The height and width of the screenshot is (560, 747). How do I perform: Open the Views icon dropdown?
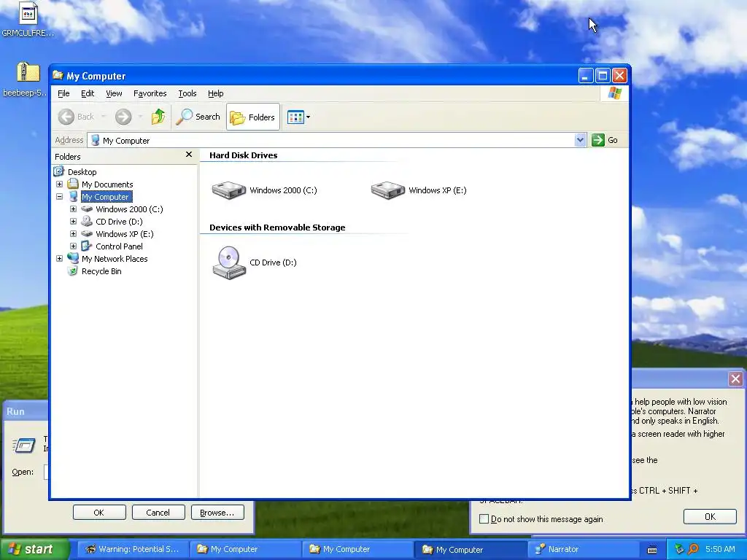pos(298,117)
